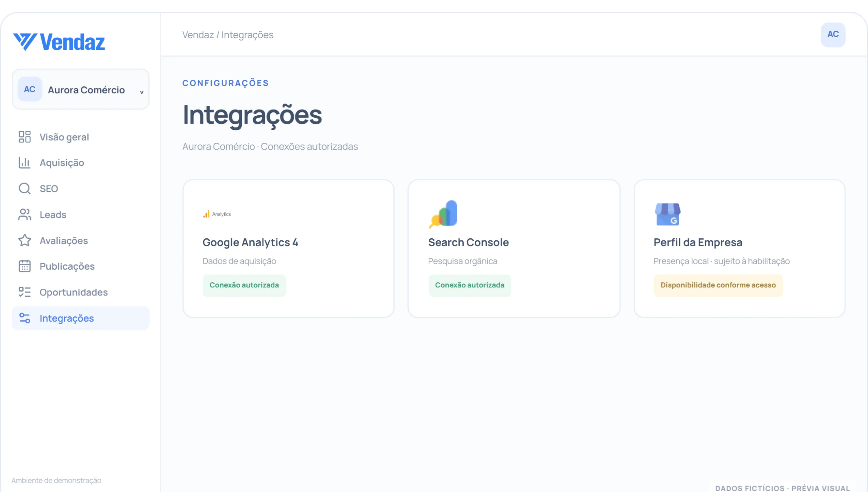Click the Dados de aquisição text
868x492 pixels.
point(239,261)
